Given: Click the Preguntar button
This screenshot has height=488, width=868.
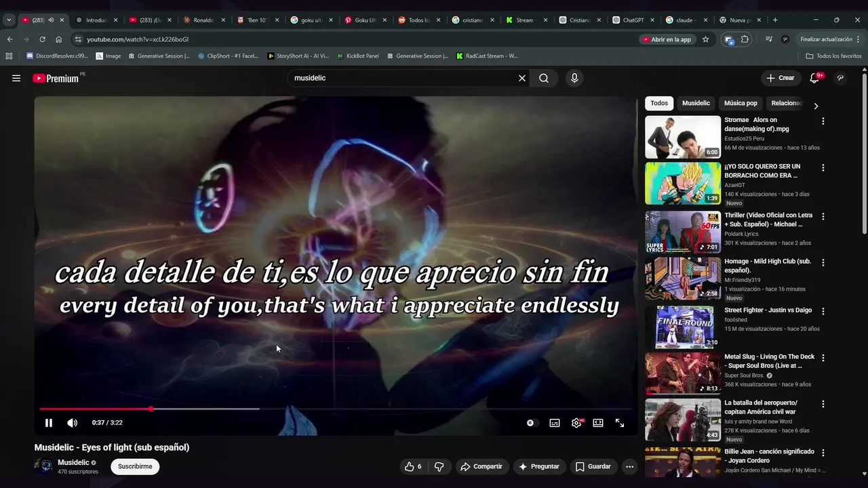Looking at the screenshot, I should click(539, 466).
